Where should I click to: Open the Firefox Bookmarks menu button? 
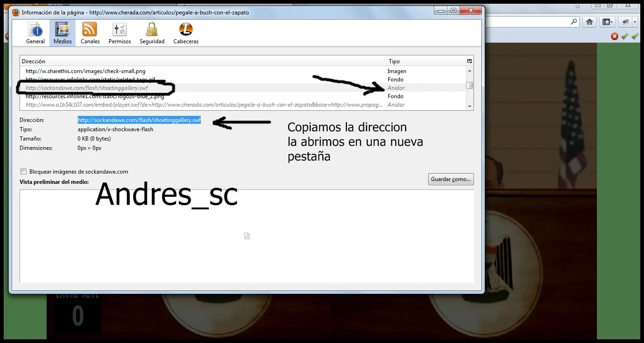608,22
